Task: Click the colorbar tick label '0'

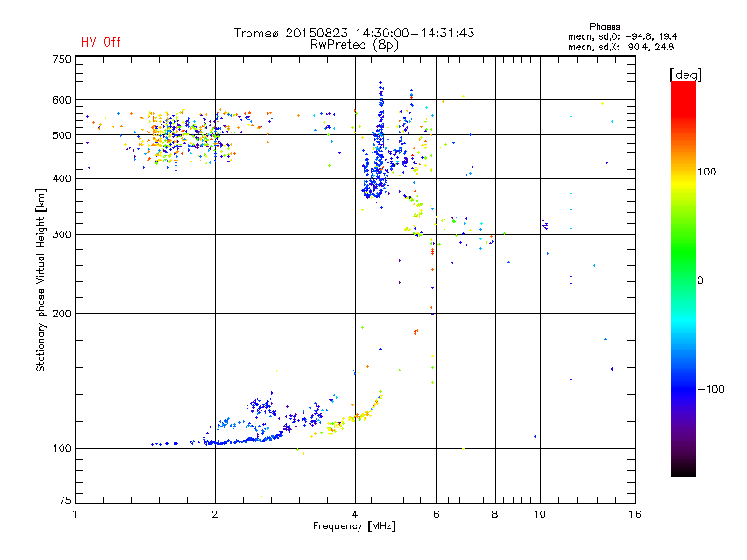Action: (x=700, y=281)
